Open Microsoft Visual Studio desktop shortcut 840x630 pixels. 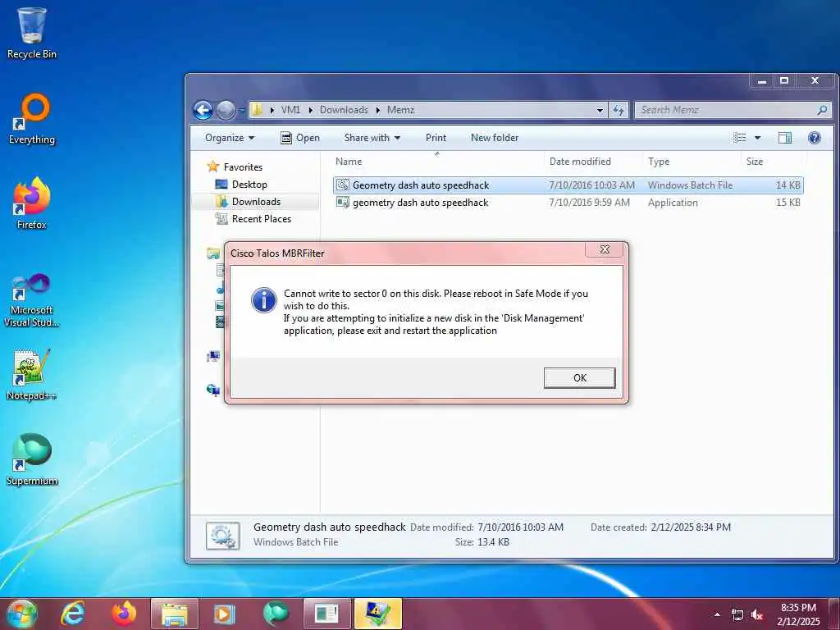(32, 300)
